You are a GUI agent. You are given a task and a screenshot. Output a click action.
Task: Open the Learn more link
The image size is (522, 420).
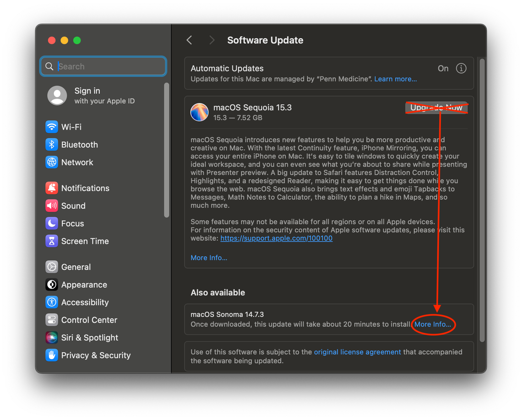[395, 79]
